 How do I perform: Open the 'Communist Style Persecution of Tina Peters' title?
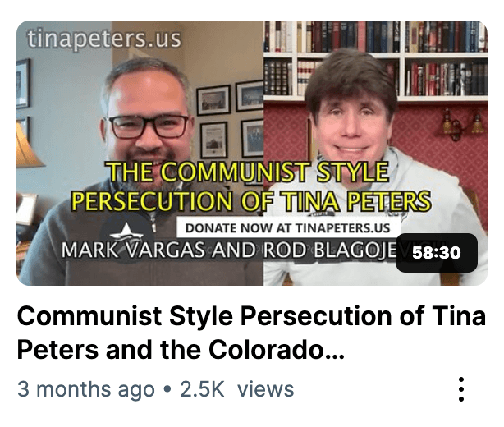coord(251,333)
